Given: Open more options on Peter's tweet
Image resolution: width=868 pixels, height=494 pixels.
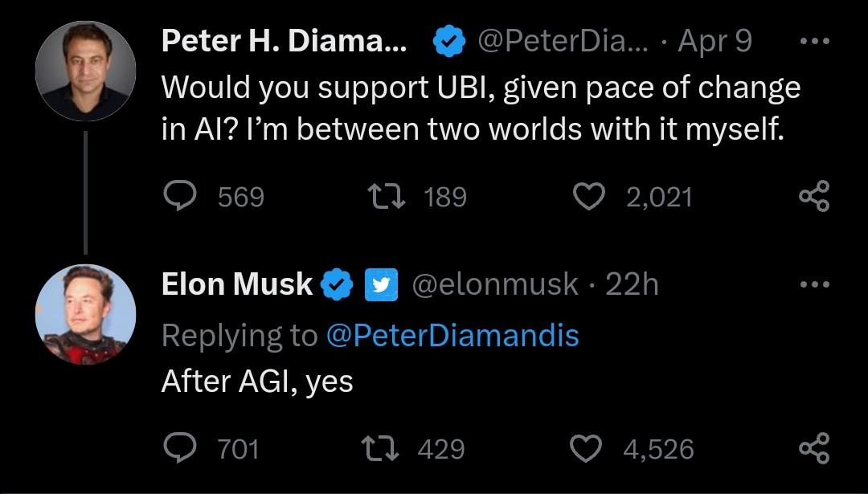Looking at the screenshot, I should tap(816, 40).
